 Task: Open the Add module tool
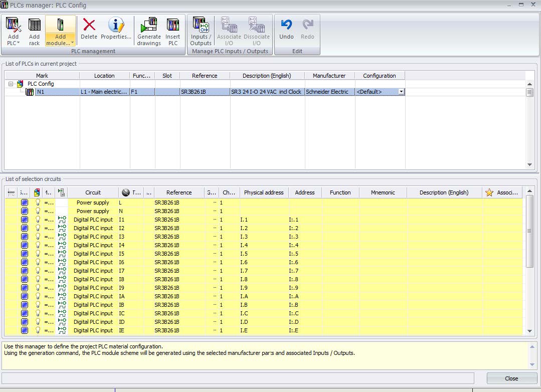click(60, 28)
